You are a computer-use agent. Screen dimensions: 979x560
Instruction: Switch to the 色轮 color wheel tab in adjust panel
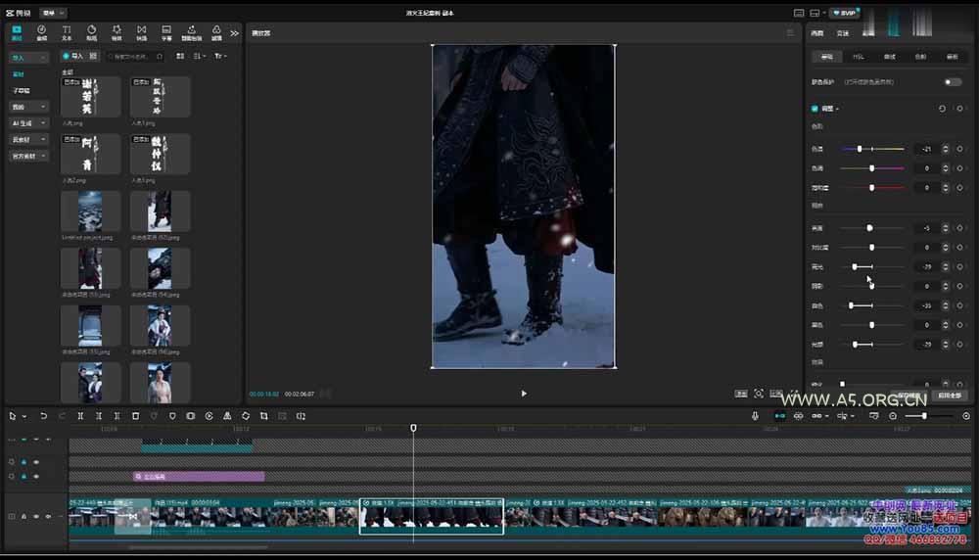(920, 57)
